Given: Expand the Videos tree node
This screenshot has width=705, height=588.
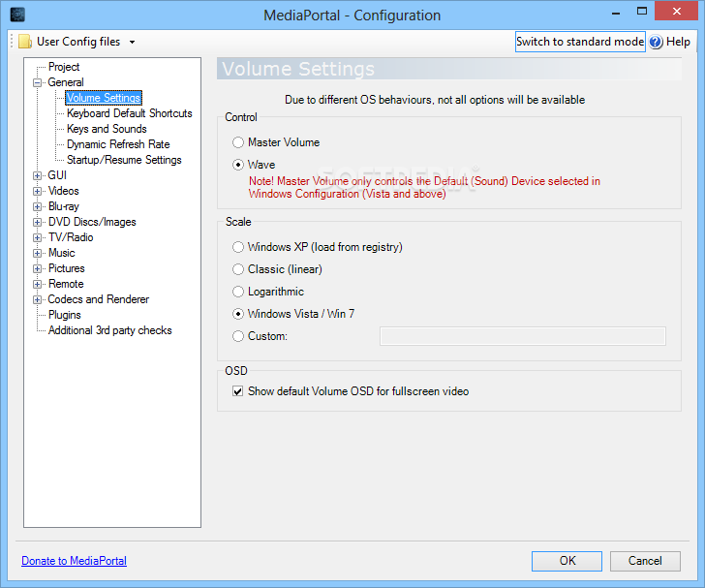Looking at the screenshot, I should (x=38, y=191).
